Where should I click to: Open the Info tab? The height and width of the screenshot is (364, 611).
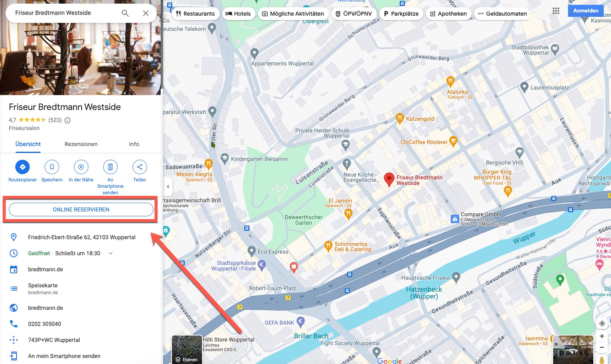tap(134, 144)
